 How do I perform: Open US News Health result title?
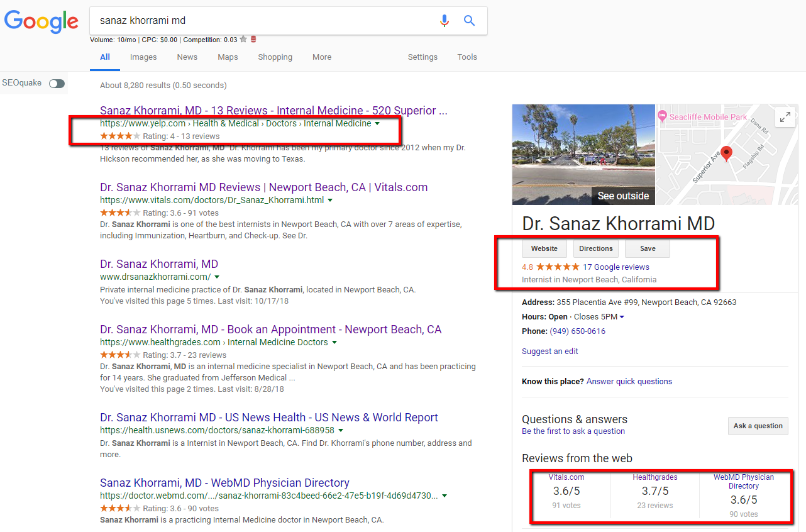(x=269, y=418)
